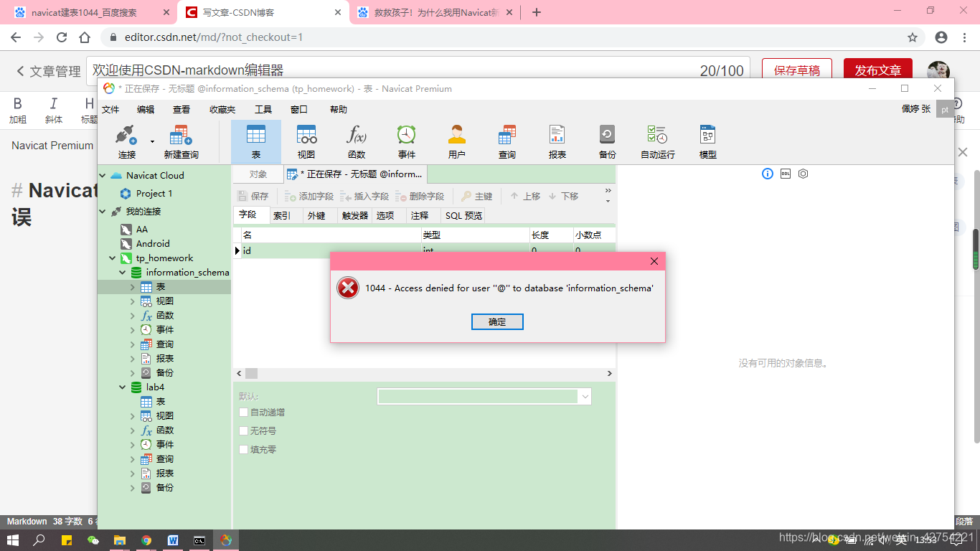Go back to 文章管理 in CSDN
The width and height of the screenshot is (980, 551).
coord(49,71)
